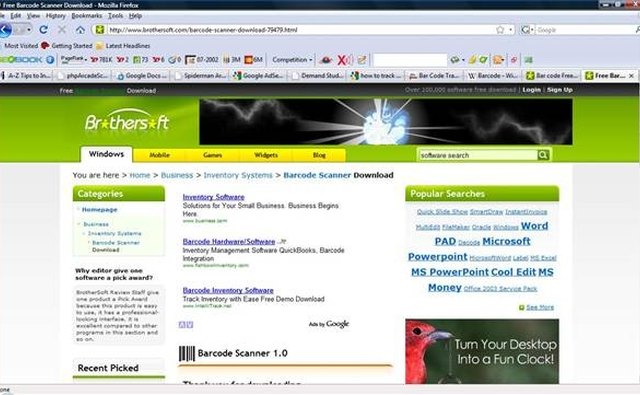This screenshot has width=640, height=395.
Task: Click the Google search box in toolbar
Action: (x=586, y=30)
